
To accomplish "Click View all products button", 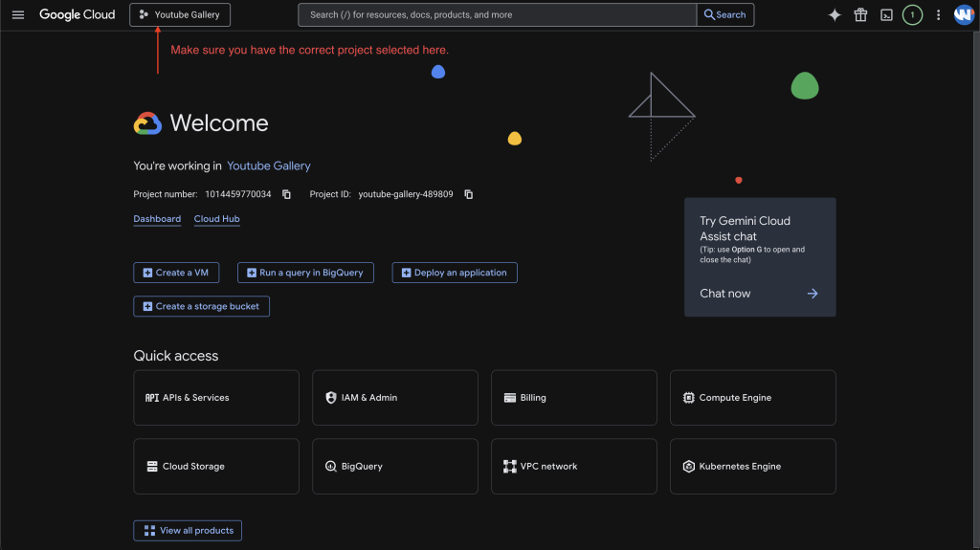I will click(x=188, y=530).
